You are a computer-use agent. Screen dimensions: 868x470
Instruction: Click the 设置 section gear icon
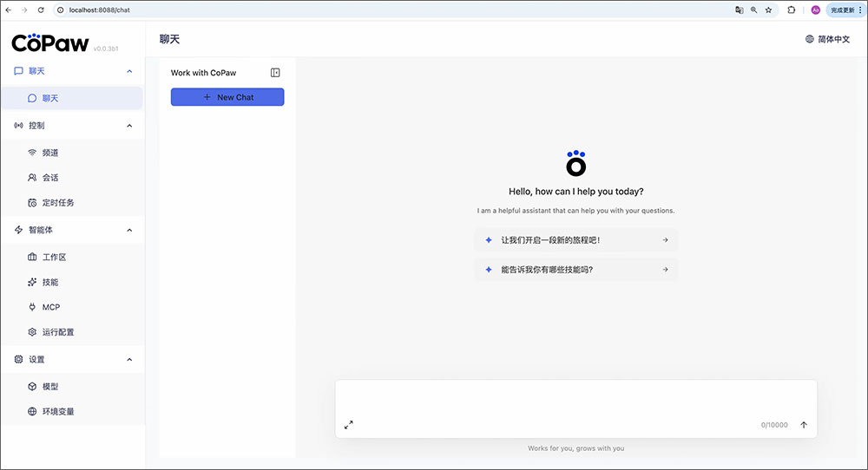(x=18, y=359)
